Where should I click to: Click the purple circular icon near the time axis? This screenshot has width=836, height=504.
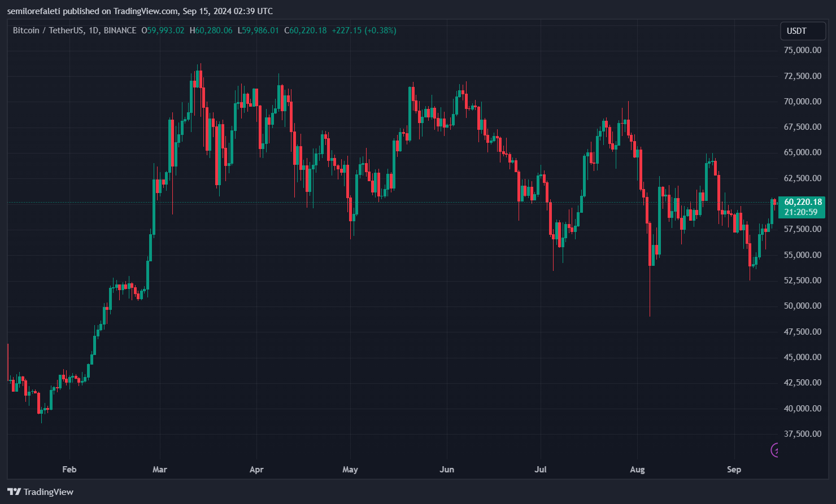coord(774,450)
